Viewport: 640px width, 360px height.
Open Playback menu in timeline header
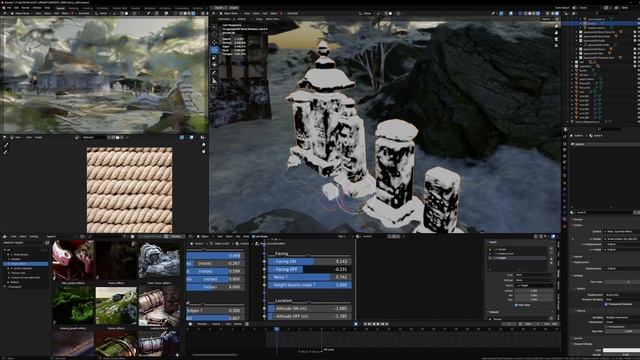202,324
